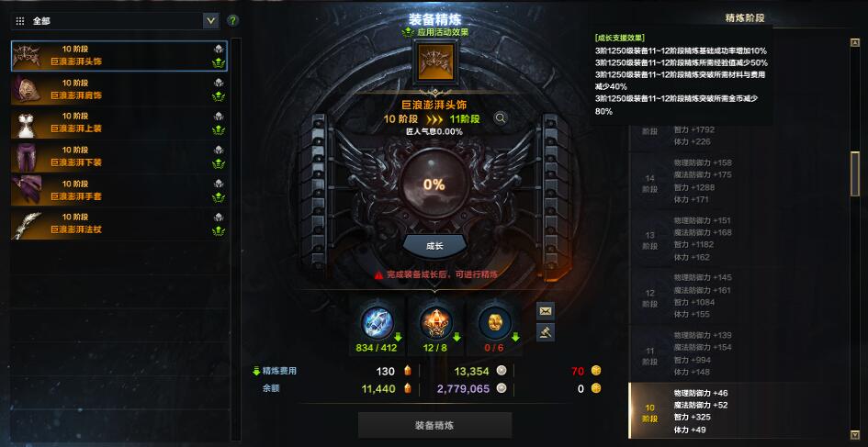Open the mail envelope icon
The height and width of the screenshot is (447, 868).
pyautogui.click(x=546, y=311)
